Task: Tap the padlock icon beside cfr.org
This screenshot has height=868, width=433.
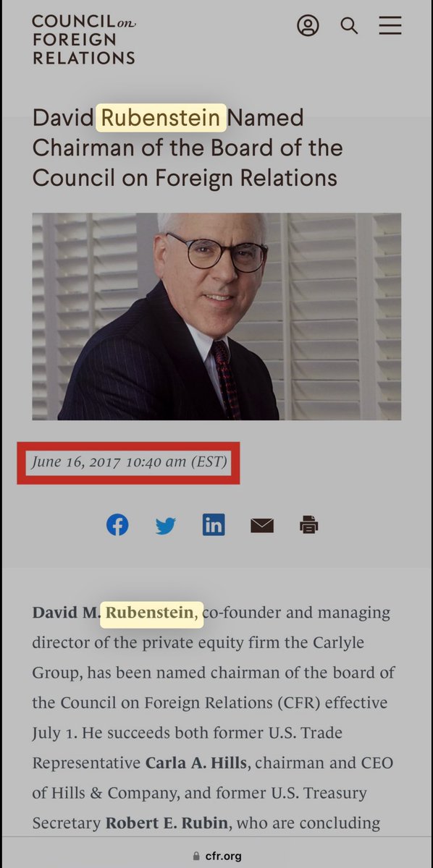Action: [x=196, y=856]
